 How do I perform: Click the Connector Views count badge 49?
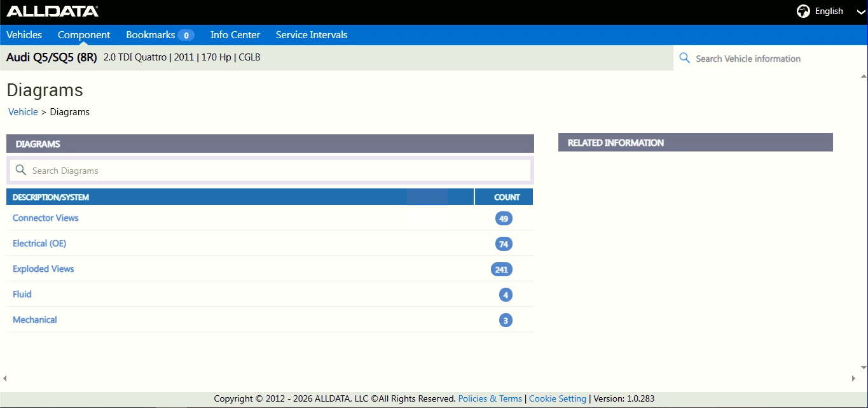(x=504, y=218)
